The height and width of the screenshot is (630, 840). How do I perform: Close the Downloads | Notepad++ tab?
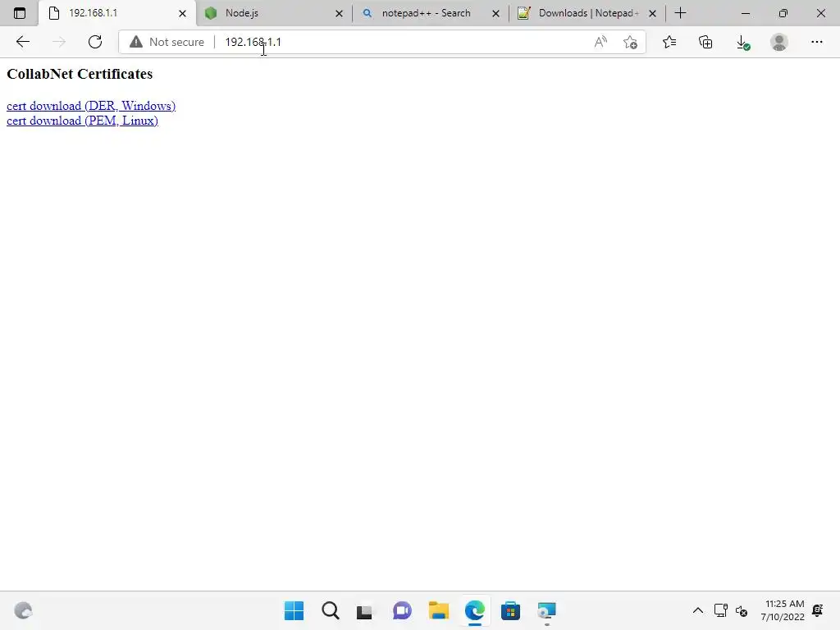pyautogui.click(x=652, y=13)
